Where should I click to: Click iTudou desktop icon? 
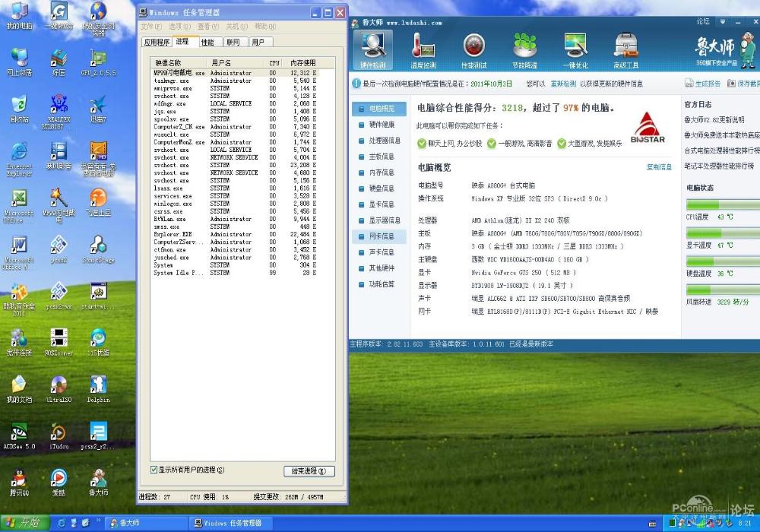59,435
